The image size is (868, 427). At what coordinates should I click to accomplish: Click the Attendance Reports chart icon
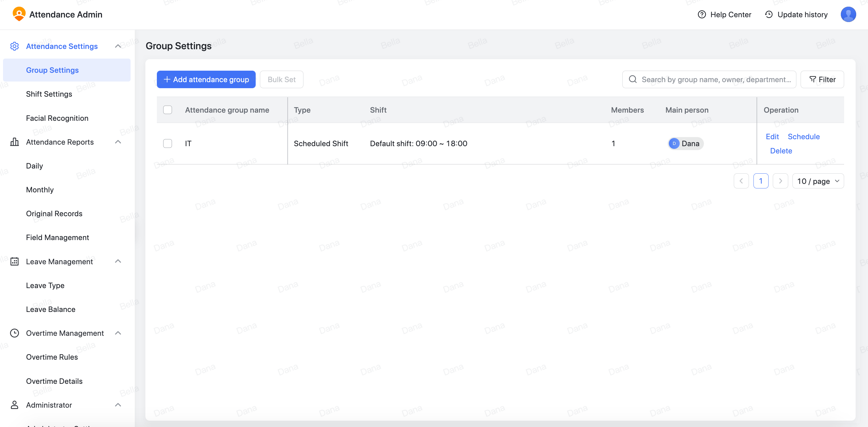pos(15,142)
